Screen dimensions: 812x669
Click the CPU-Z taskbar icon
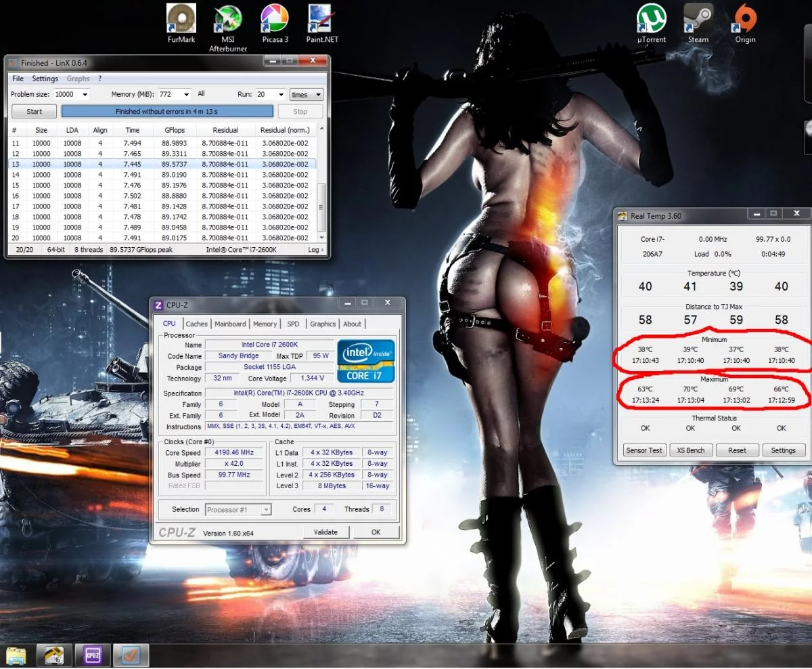[92, 655]
